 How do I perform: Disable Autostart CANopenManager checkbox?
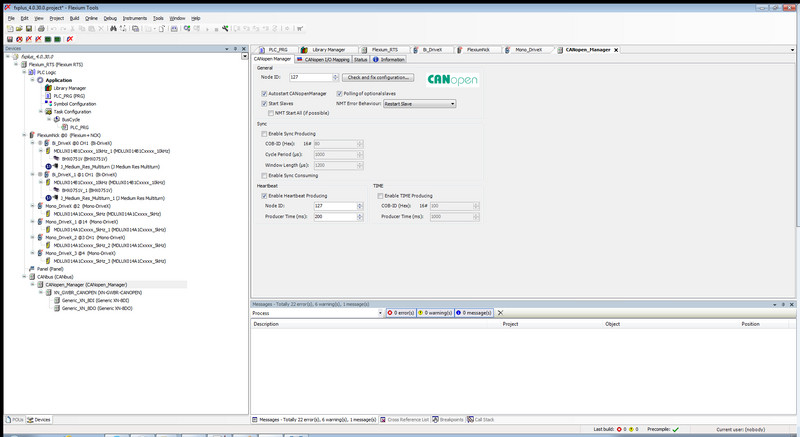coord(265,93)
